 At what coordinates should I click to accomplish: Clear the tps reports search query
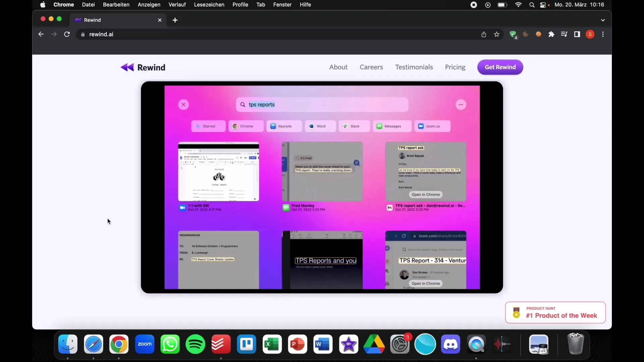click(183, 104)
